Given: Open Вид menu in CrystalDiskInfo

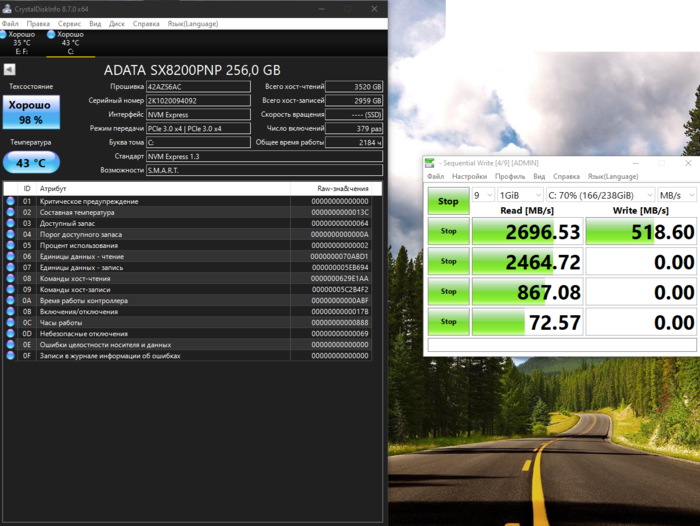Looking at the screenshot, I should [x=95, y=24].
